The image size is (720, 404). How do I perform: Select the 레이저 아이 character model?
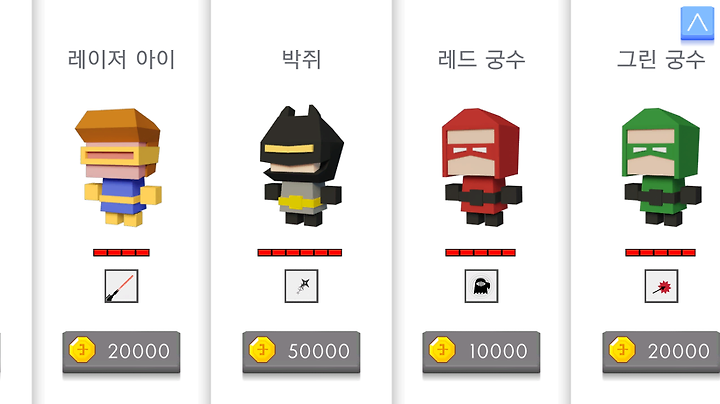pos(120,167)
